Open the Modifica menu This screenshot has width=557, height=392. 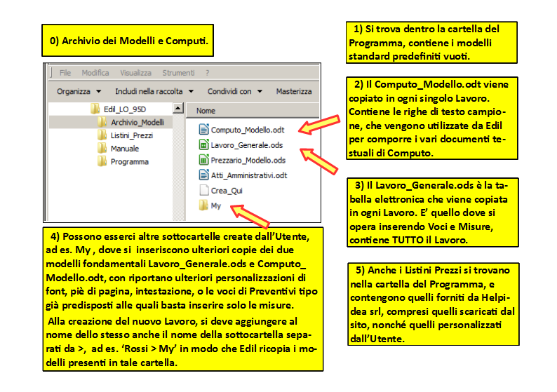[x=95, y=73]
